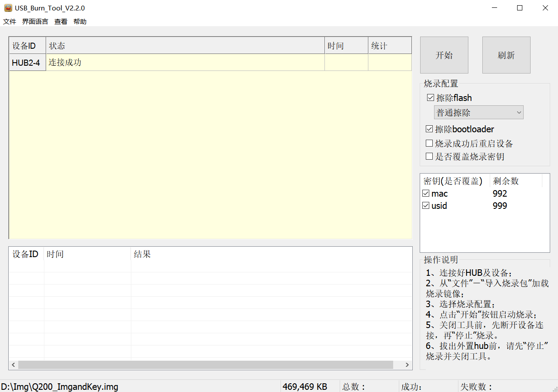Screen dimensions: 558x392
Task: Disable the 擦除bootloader checkbox
Action: point(429,129)
